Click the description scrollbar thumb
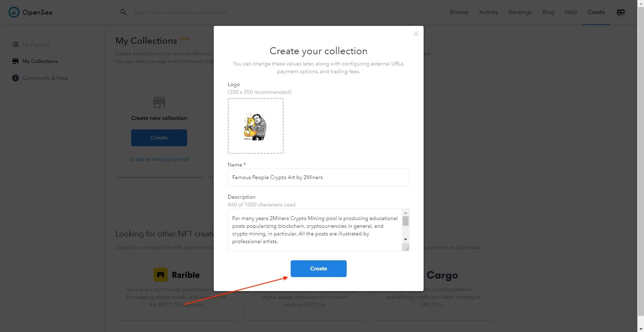Image resolution: width=644 pixels, height=332 pixels. pos(405,221)
